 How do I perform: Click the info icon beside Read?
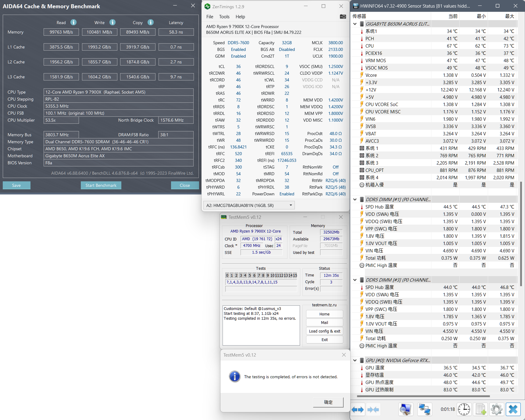73,22
